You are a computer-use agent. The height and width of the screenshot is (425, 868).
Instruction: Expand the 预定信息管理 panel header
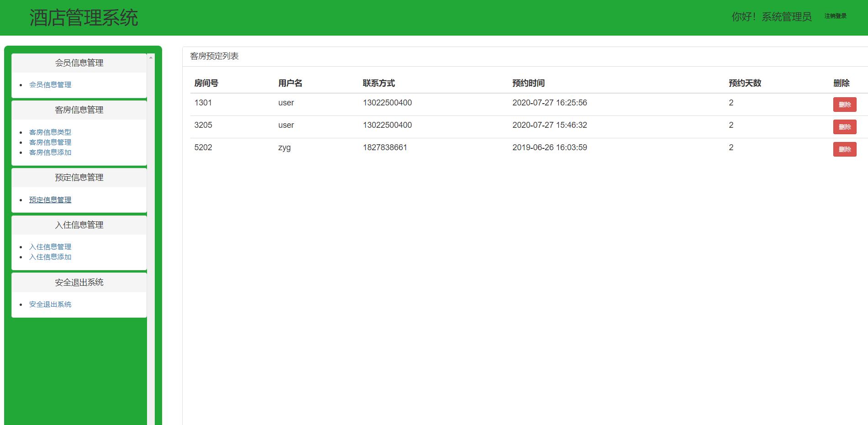click(x=79, y=178)
